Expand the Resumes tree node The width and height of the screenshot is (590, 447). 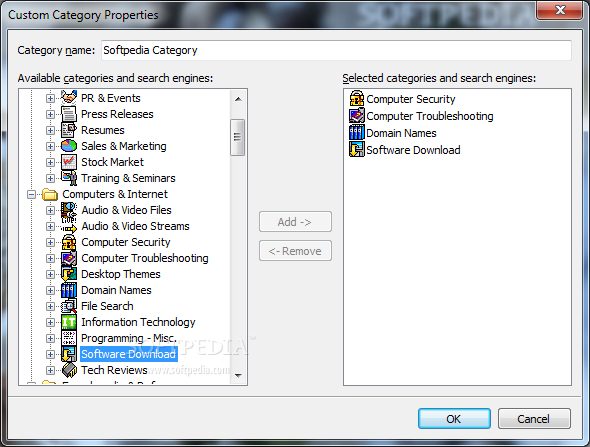pyautogui.click(x=50, y=130)
